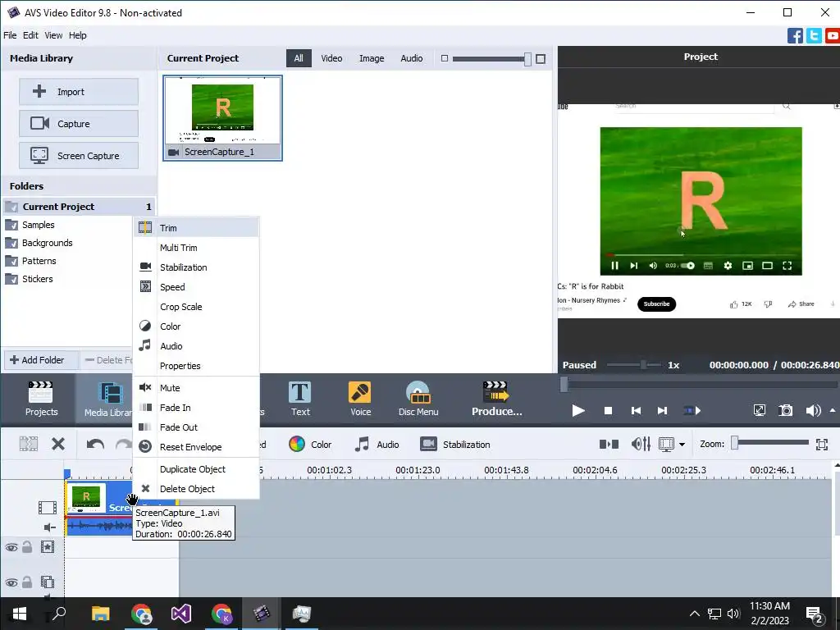Switch to the Video filter tab
Image resolution: width=840 pixels, height=630 pixels.
point(331,58)
